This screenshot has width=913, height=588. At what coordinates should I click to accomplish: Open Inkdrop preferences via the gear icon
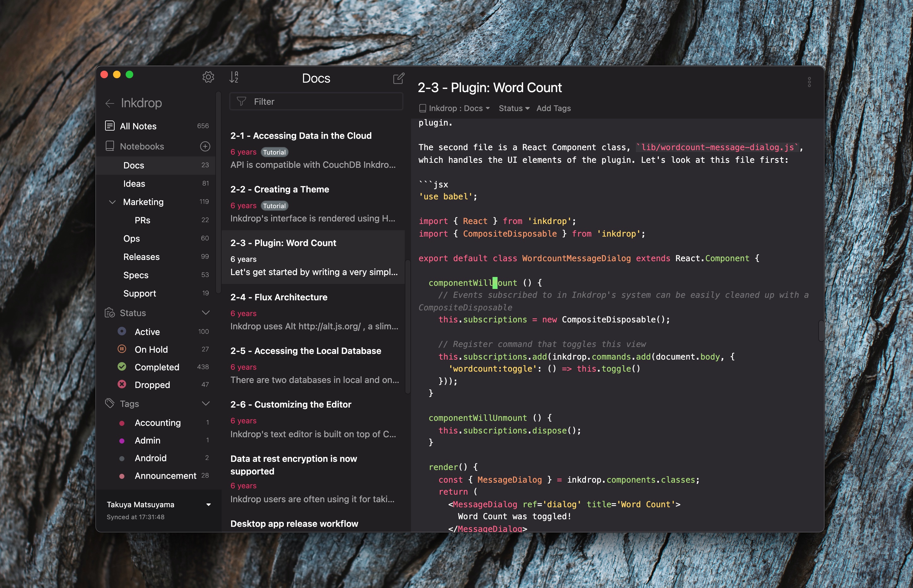pos(209,77)
